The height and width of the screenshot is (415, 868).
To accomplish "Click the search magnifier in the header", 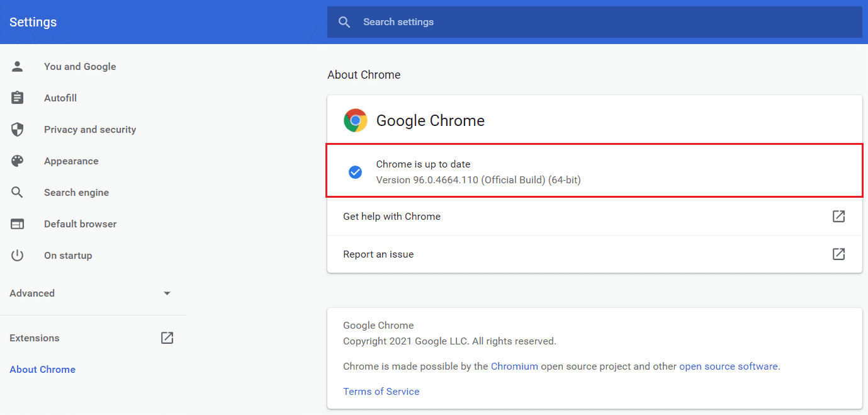I will click(344, 21).
